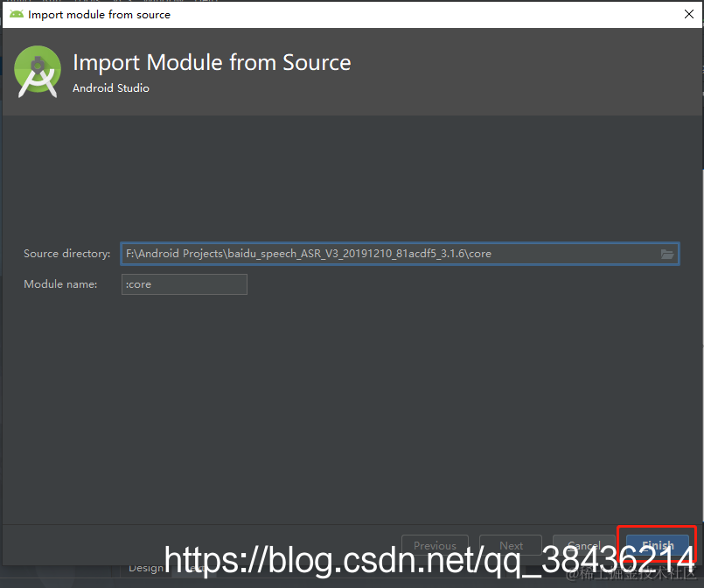Click the Android icon in the title bar
The height and width of the screenshot is (588, 704).
(16, 14)
